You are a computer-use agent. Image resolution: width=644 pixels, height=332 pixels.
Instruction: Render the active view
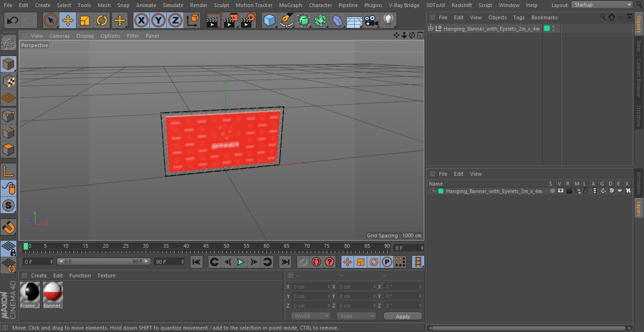(x=214, y=21)
